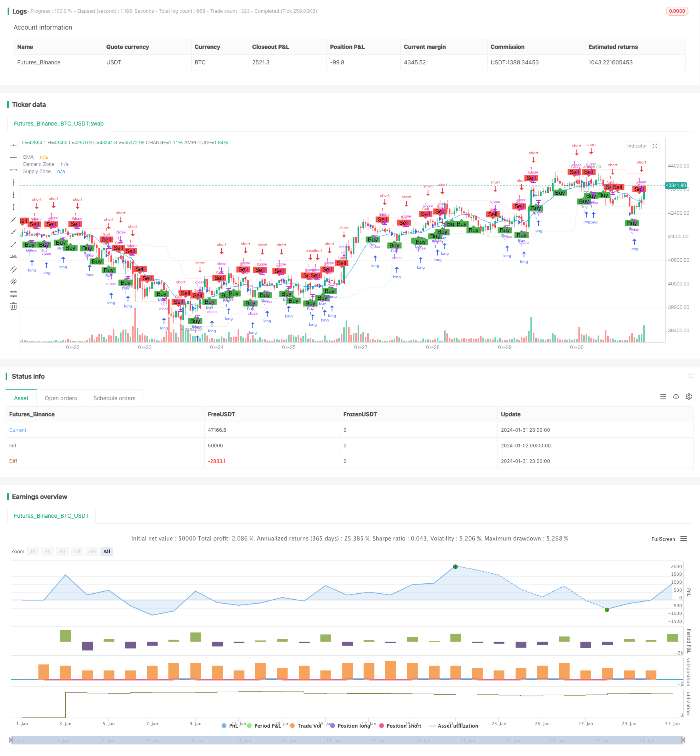Open Status info list view menu

click(x=663, y=397)
